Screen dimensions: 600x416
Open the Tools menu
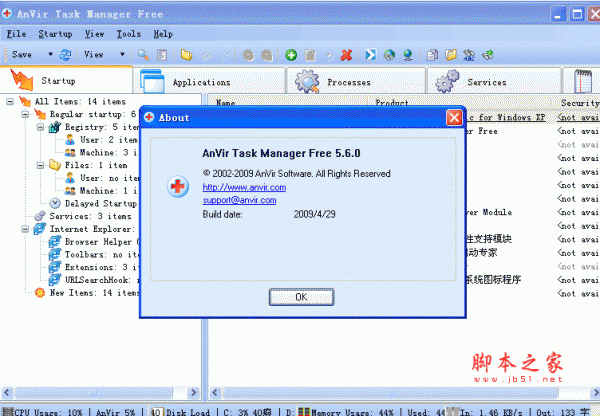point(129,34)
